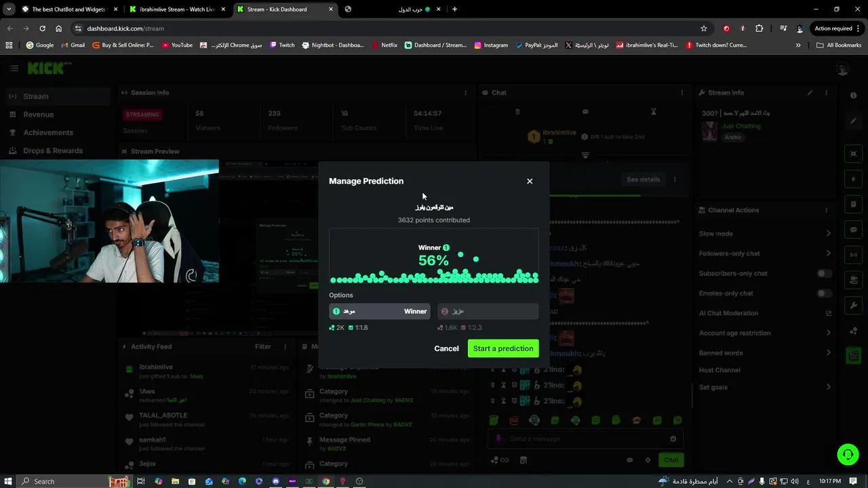Image resolution: width=868 pixels, height=488 pixels.
Task: Open AI Chat Moderation external link icon
Action: coord(828,313)
